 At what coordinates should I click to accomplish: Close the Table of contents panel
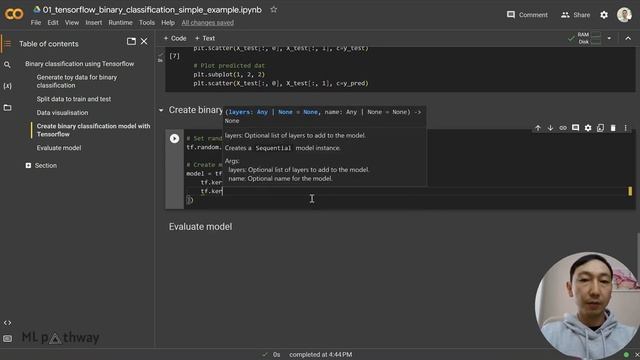pos(144,41)
